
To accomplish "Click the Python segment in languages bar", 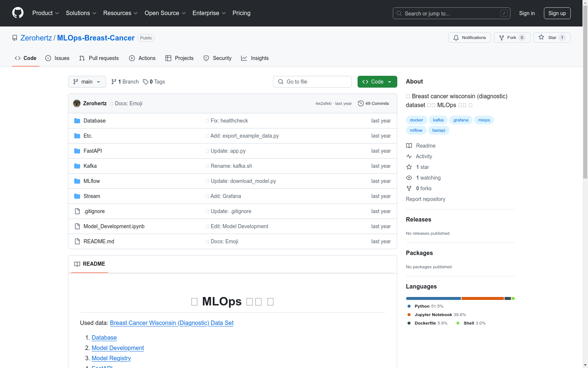I will (433, 298).
